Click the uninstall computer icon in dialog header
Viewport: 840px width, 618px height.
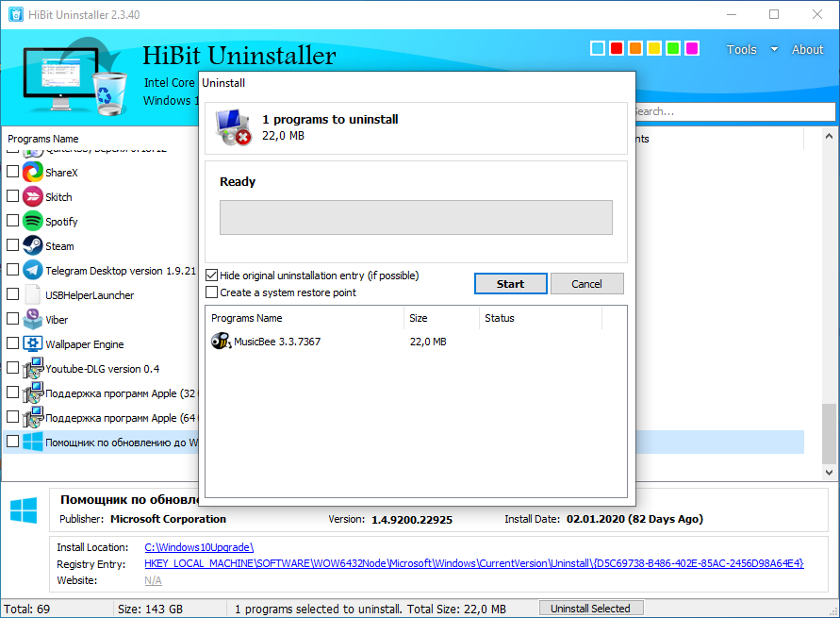233,127
